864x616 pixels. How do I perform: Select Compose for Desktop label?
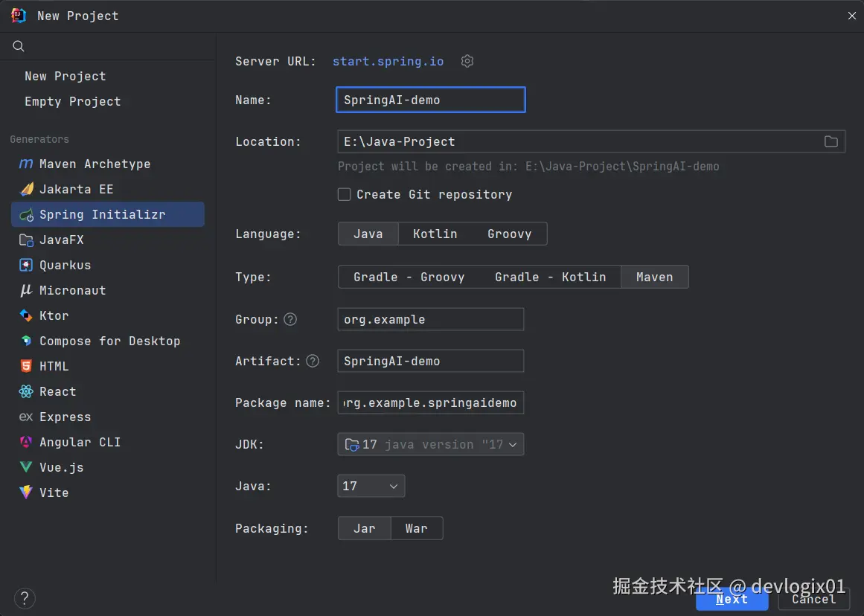coord(109,341)
